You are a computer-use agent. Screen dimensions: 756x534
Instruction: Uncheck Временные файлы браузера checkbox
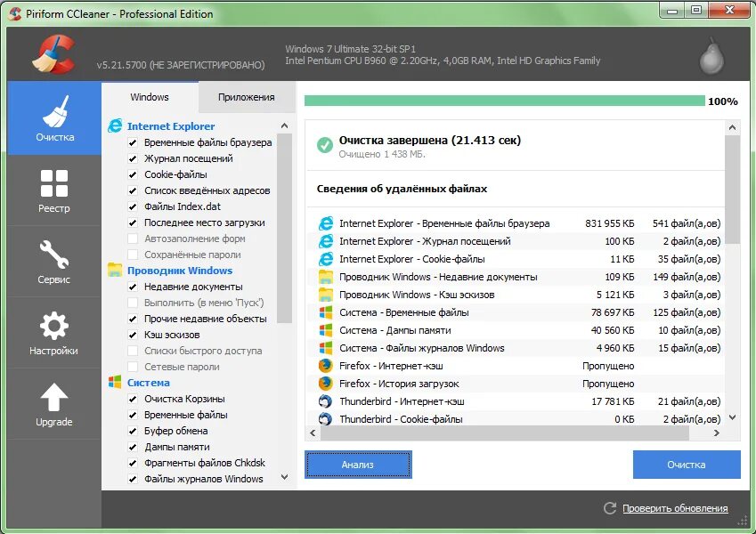[133, 142]
